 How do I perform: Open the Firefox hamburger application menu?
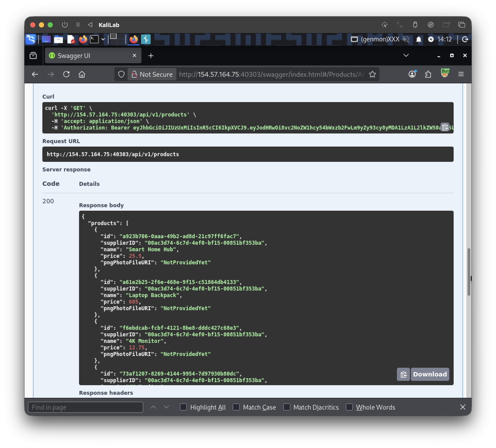[x=461, y=74]
